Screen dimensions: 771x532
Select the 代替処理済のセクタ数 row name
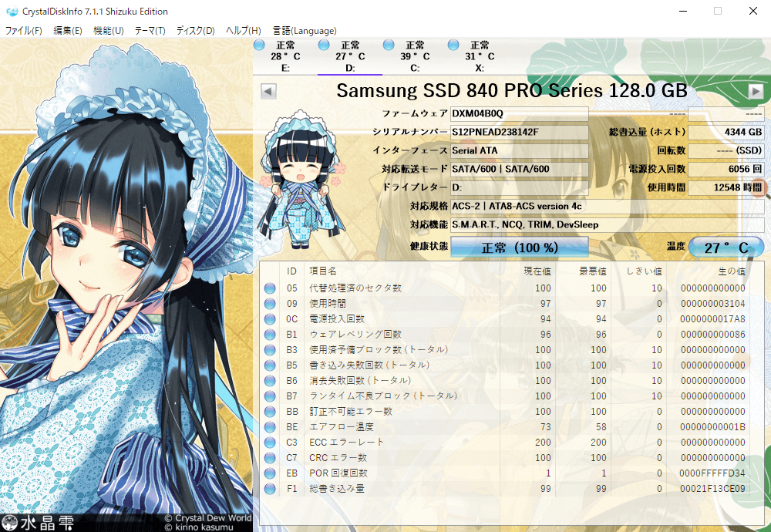355,288
